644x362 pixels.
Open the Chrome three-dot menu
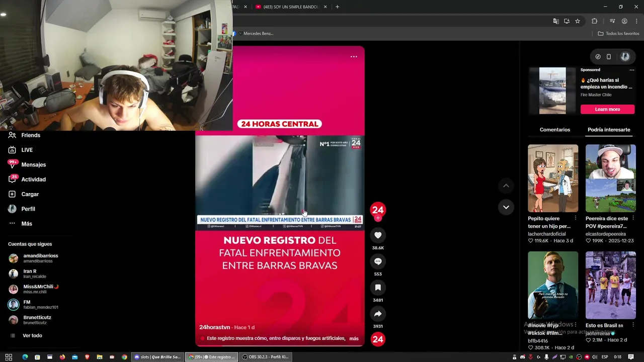coord(636,21)
